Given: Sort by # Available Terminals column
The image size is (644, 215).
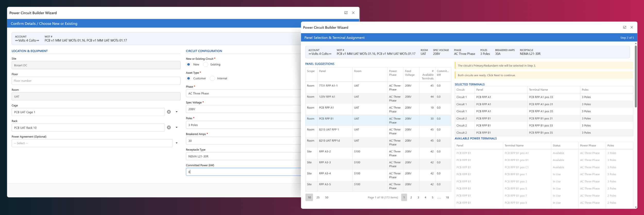Looking at the screenshot, I should (427, 75).
